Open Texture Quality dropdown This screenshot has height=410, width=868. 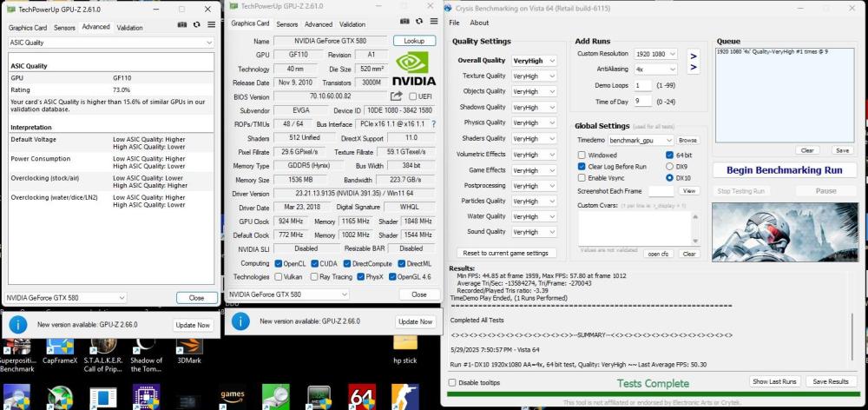534,76
